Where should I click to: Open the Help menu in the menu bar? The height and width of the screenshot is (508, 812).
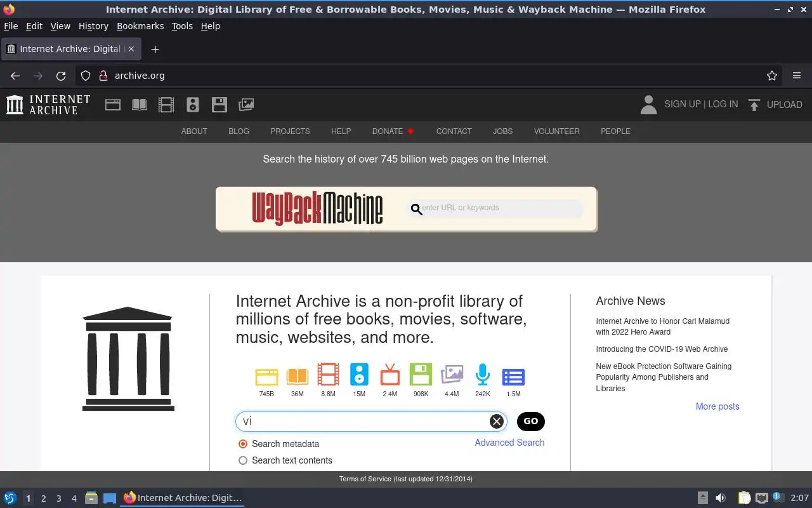coord(210,26)
